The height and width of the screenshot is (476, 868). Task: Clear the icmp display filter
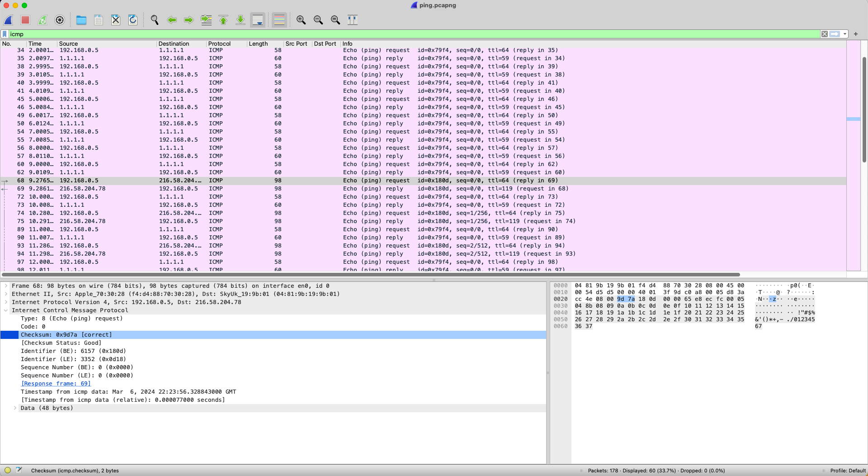click(x=825, y=34)
